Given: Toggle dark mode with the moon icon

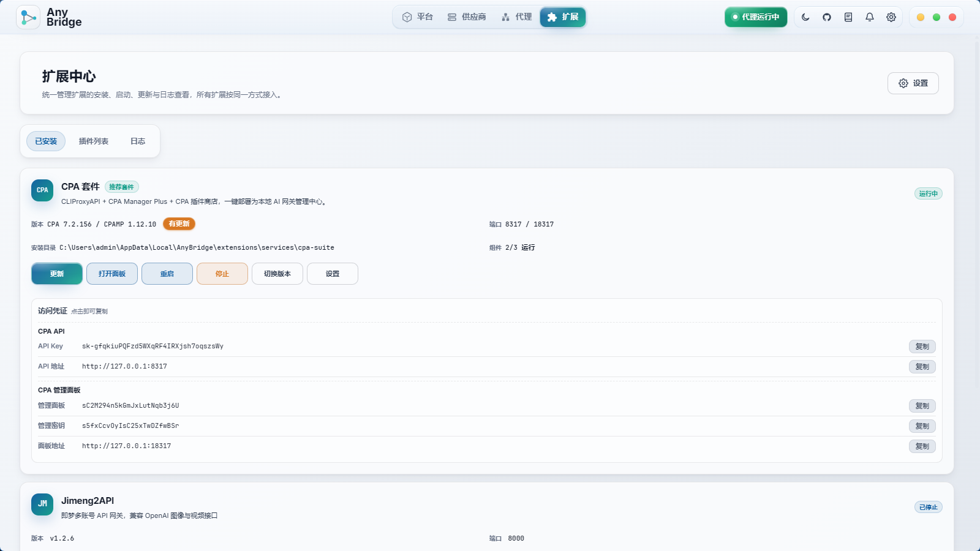Looking at the screenshot, I should tap(805, 17).
